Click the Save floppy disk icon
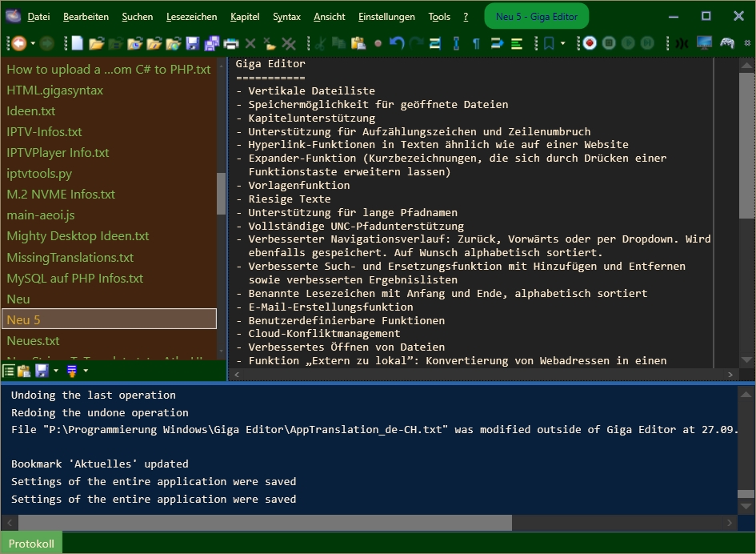This screenshot has width=756, height=554. tap(193, 43)
